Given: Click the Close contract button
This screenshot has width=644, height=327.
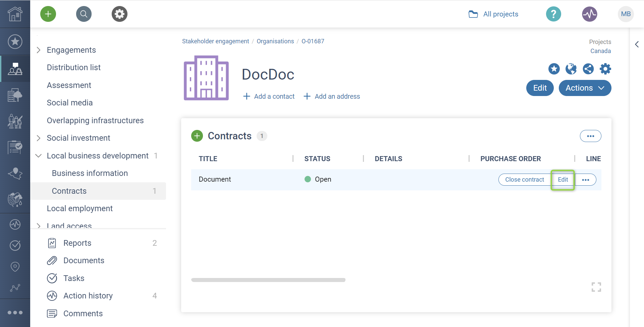Looking at the screenshot, I should point(525,180).
